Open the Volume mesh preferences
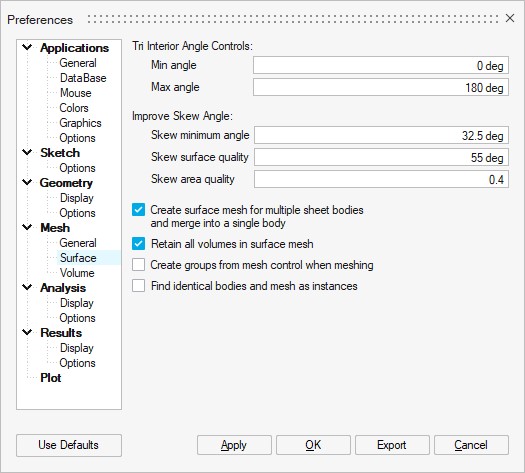The image size is (525, 473). point(77,273)
